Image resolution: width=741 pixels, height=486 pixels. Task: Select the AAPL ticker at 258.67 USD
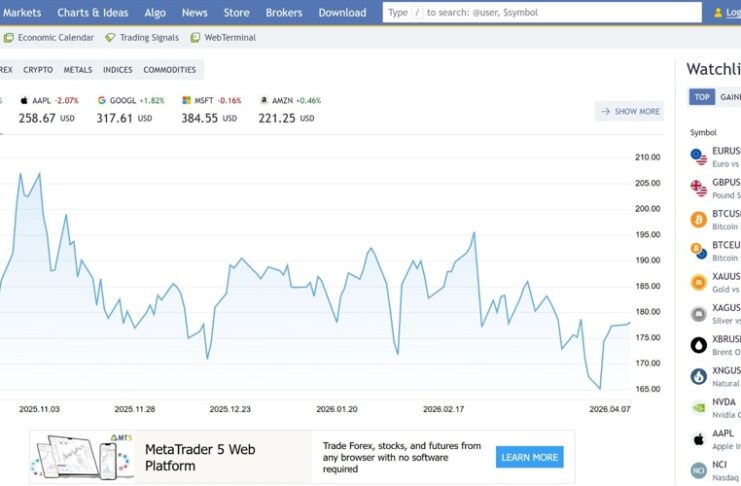point(49,110)
